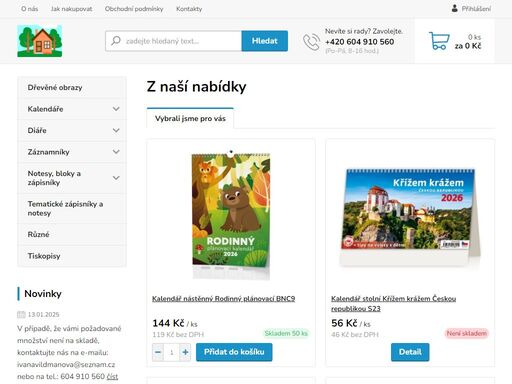Click the Křížem krážem 2026 product image

(x=410, y=217)
